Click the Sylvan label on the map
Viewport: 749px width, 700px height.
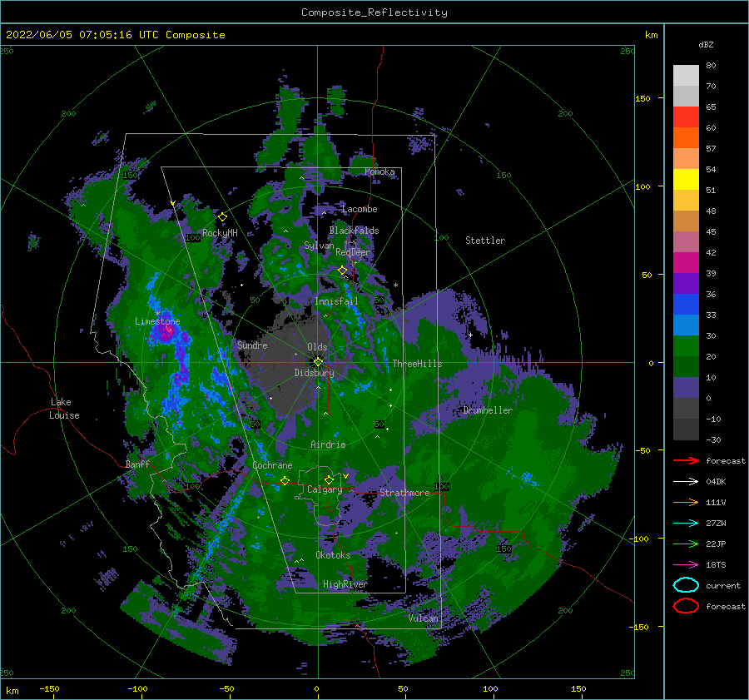pos(319,246)
